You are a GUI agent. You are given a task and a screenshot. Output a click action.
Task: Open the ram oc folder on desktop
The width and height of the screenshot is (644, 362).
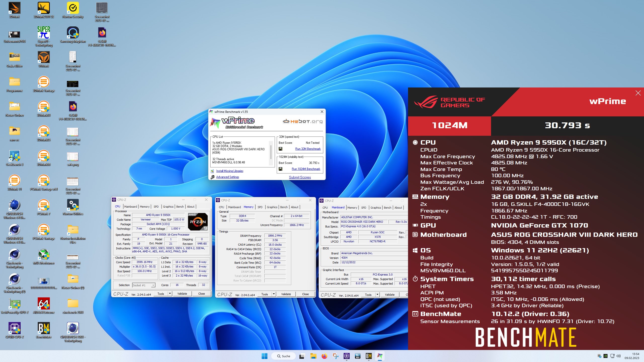14,133
